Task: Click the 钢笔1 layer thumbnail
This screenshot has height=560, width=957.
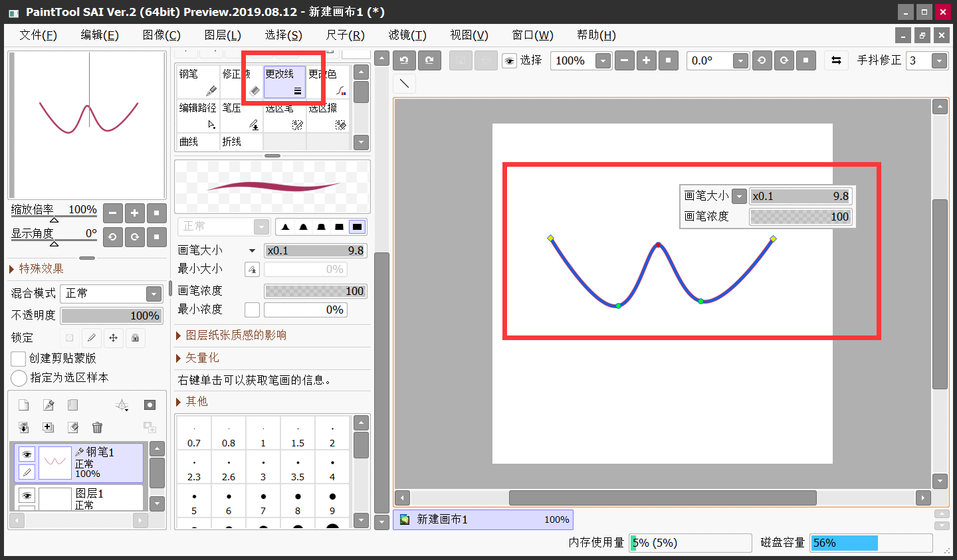Action: (55, 462)
